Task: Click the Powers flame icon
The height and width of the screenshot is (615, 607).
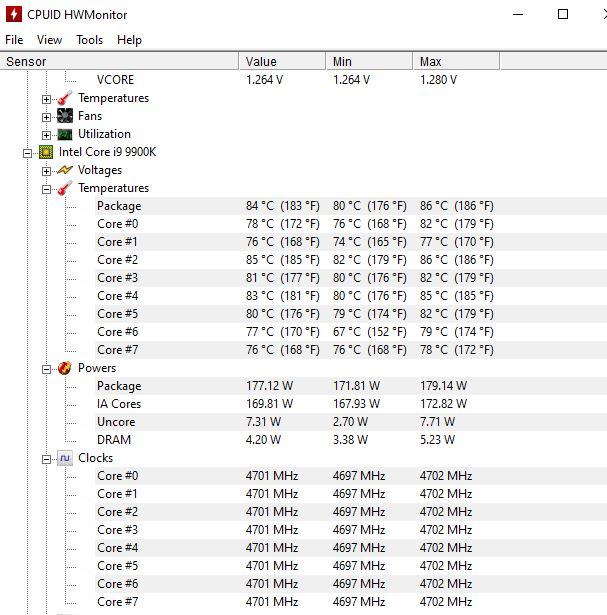Action: [65, 368]
